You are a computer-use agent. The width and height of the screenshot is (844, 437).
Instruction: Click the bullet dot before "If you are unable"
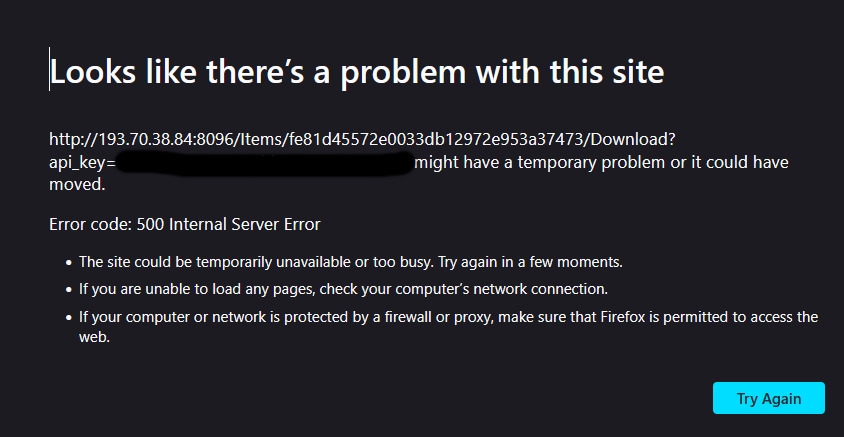68,290
